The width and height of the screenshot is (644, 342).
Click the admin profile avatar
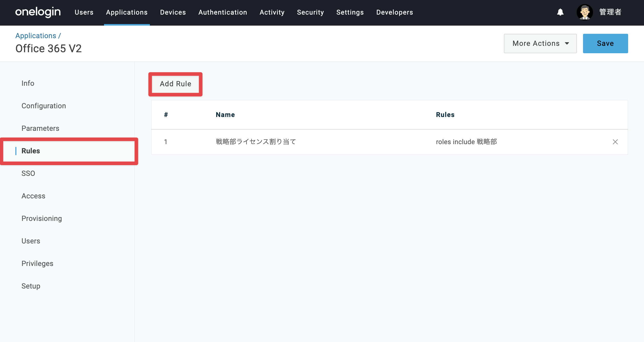[x=585, y=12]
